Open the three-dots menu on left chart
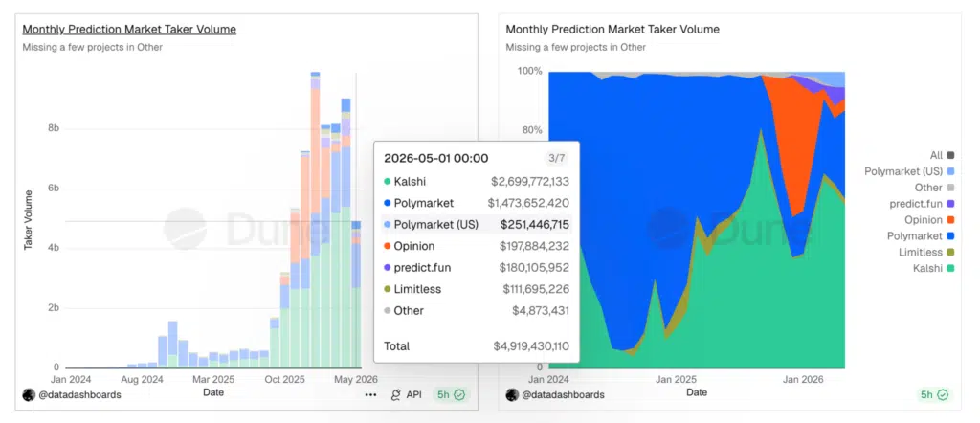 pos(370,395)
